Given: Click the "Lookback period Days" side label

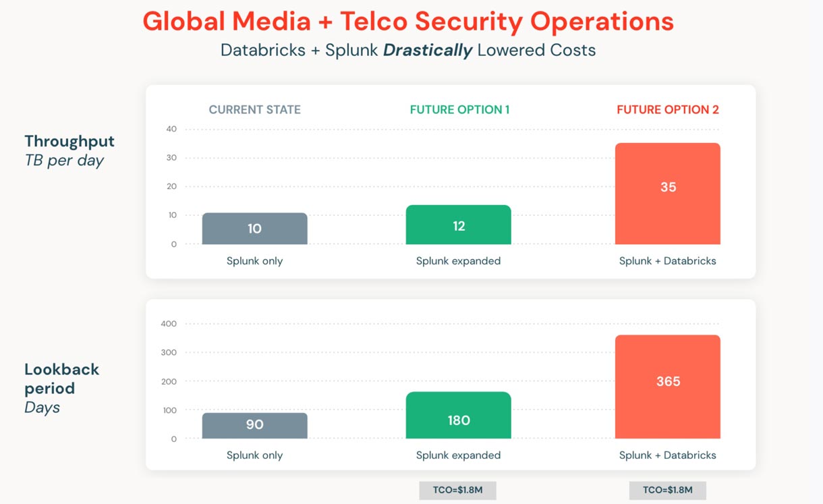Looking at the screenshot, I should [x=61, y=388].
